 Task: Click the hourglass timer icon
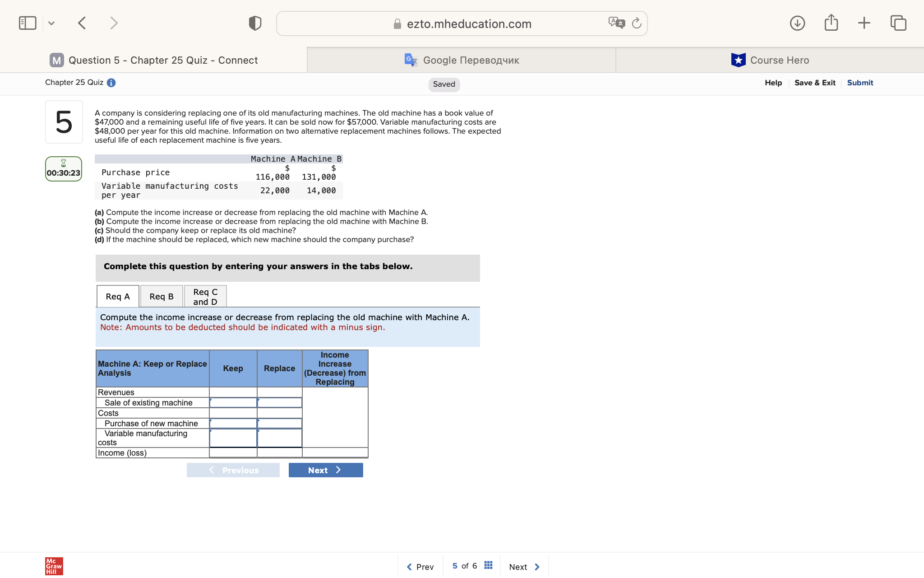(x=63, y=163)
